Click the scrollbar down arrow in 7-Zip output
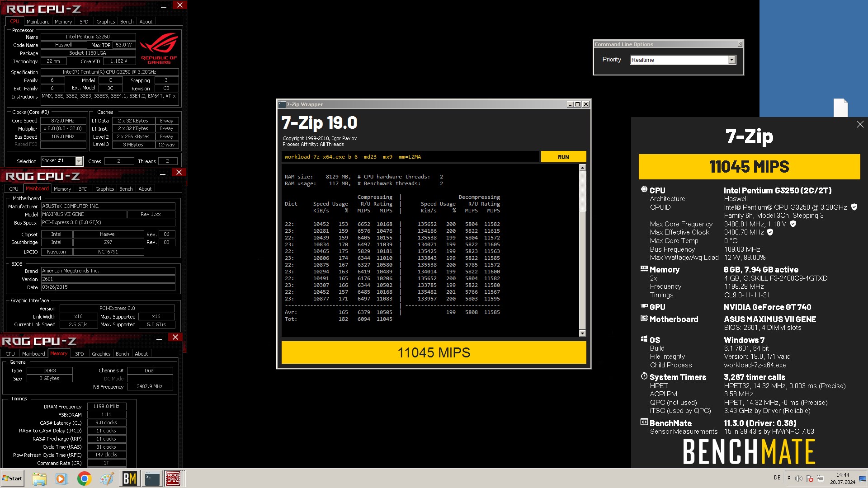The height and width of the screenshot is (488, 868). (x=582, y=333)
